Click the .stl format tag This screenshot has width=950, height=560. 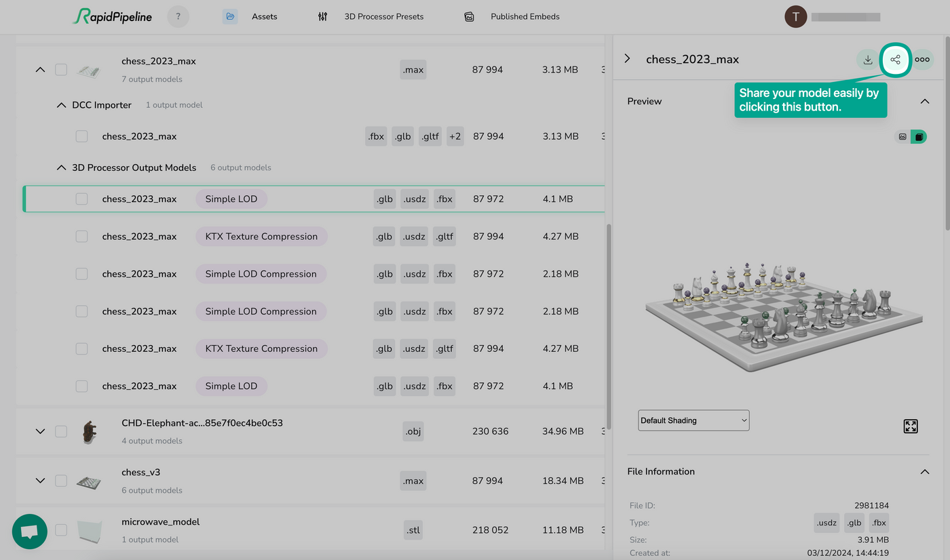(x=413, y=530)
